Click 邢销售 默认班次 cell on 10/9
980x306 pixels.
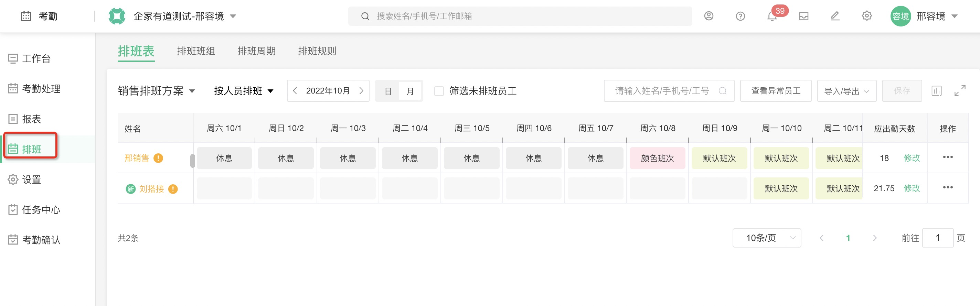pyautogui.click(x=719, y=158)
